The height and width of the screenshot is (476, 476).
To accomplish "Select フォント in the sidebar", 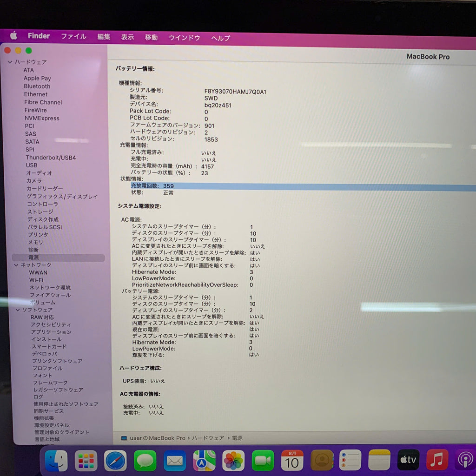I will pos(42,376).
